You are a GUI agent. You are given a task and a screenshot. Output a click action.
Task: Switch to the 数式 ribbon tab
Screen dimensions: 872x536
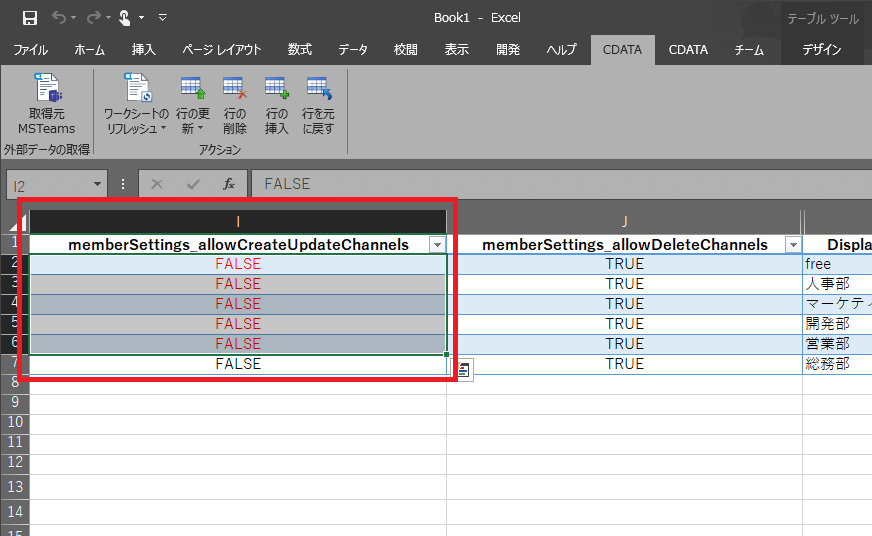pos(300,49)
